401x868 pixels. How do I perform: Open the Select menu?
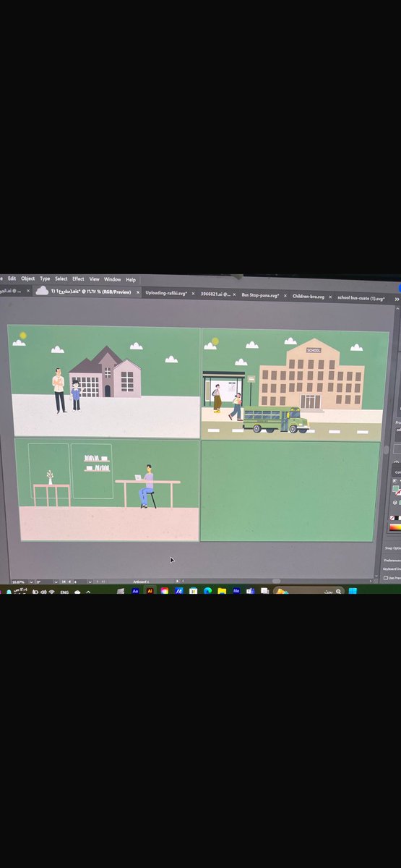[x=61, y=278]
